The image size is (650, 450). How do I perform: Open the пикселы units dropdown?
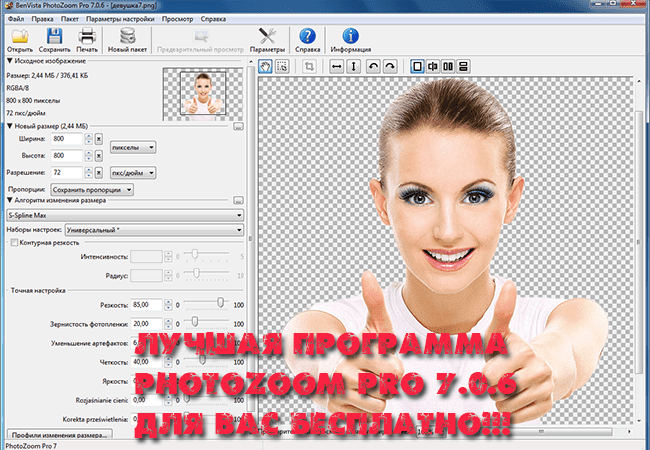(x=133, y=148)
